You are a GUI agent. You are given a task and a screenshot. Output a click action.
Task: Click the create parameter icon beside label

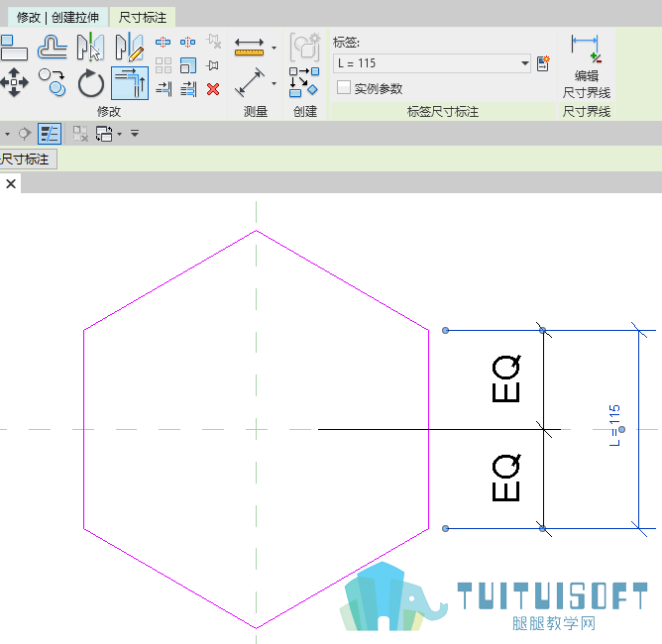tap(543, 63)
